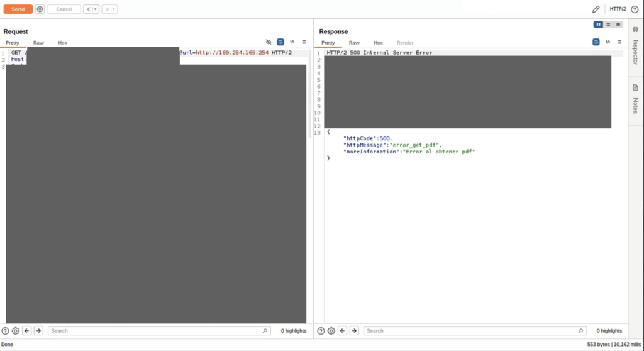Expand the history back dropdown arrow

[96, 9]
